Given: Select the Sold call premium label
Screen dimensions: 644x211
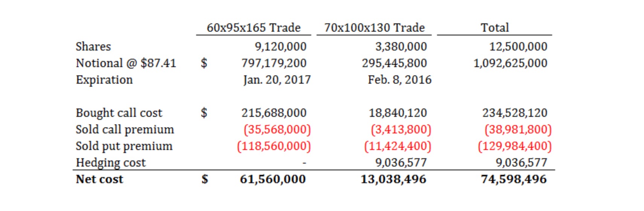Looking at the screenshot, I should [x=125, y=129].
